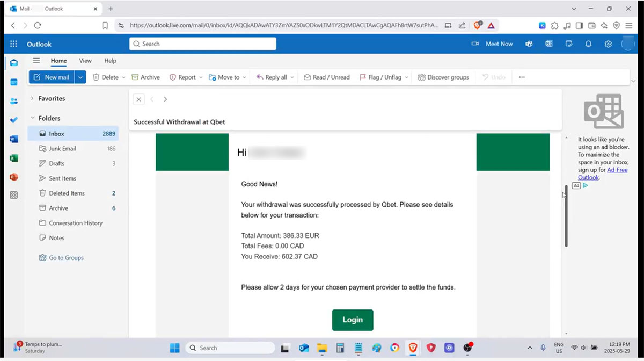Expand the ribbon with chevron at right edge

pyautogui.click(x=634, y=81)
